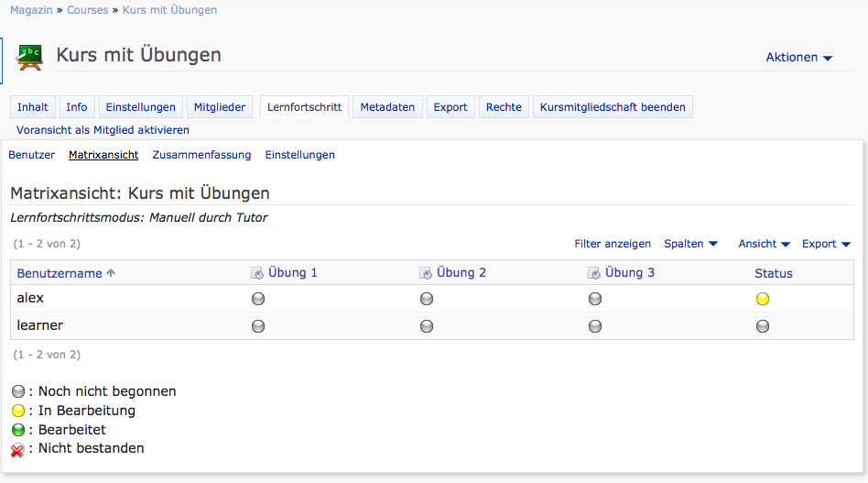Open the Ansicht dropdown
The image size is (868, 483).
pyautogui.click(x=764, y=244)
